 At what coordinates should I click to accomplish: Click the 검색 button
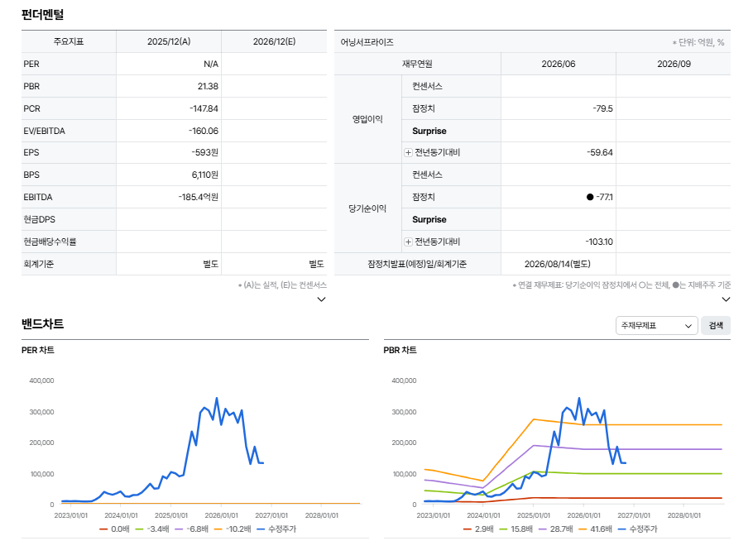[x=716, y=326]
